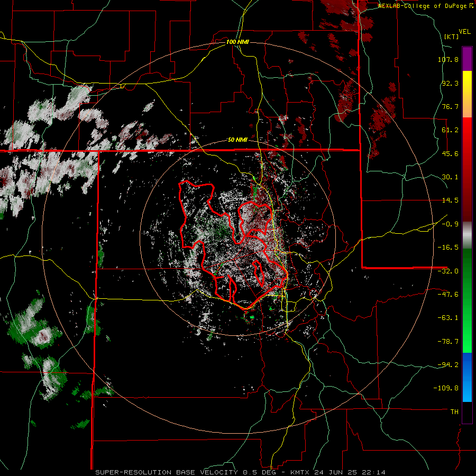Viewport: 476px width, 476px height.
Task: Click the 50 NMI range ring label
Action: 237,140
